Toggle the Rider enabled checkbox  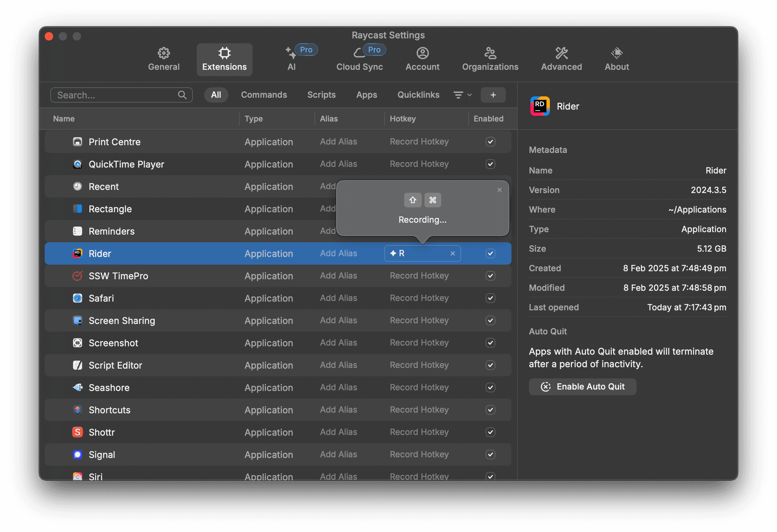(x=490, y=253)
